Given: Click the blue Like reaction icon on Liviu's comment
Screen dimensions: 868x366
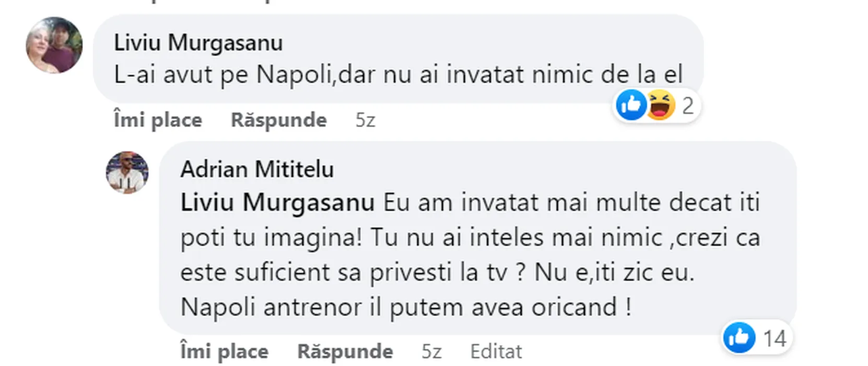Looking at the screenshot, I should click(631, 105).
